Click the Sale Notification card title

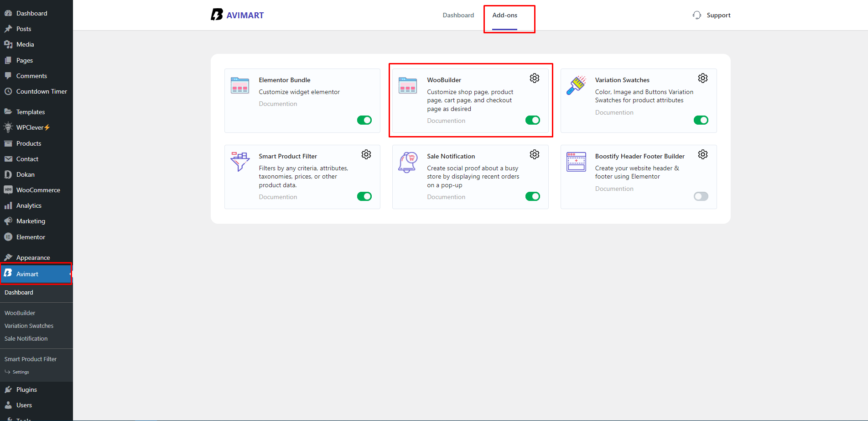click(451, 156)
